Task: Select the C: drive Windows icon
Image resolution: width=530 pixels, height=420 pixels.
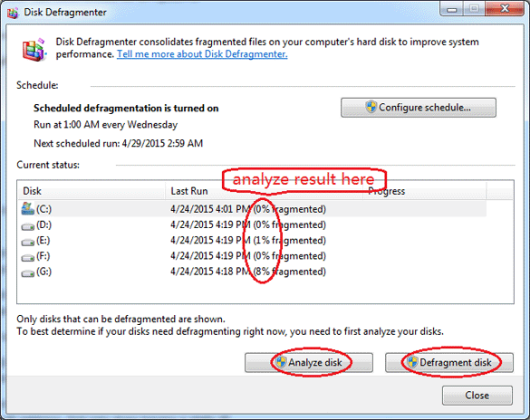Action: coord(28,209)
